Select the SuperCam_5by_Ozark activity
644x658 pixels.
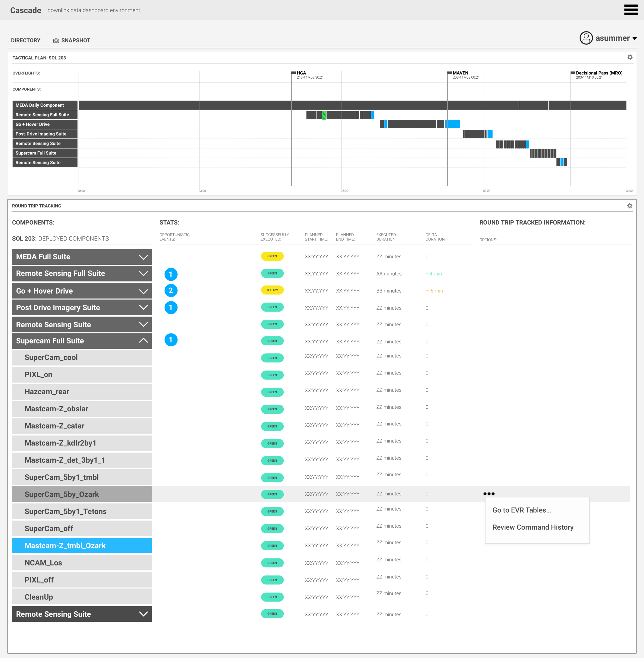(82, 495)
